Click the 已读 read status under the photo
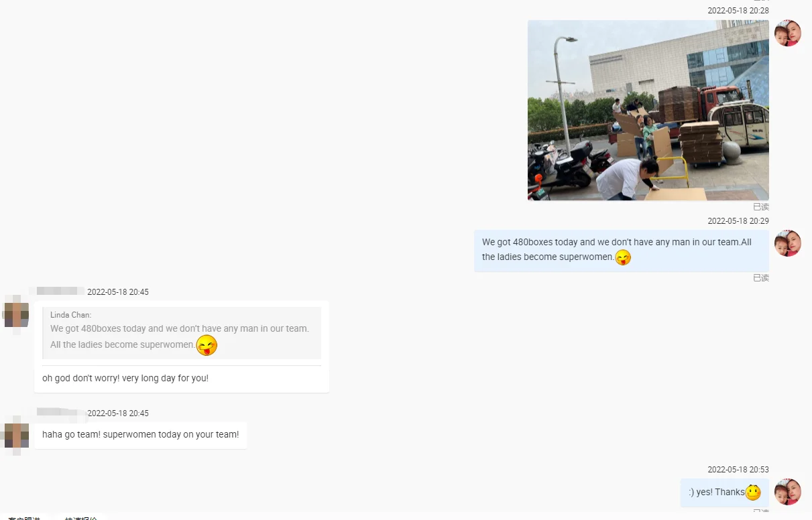The width and height of the screenshot is (812, 520). point(761,207)
